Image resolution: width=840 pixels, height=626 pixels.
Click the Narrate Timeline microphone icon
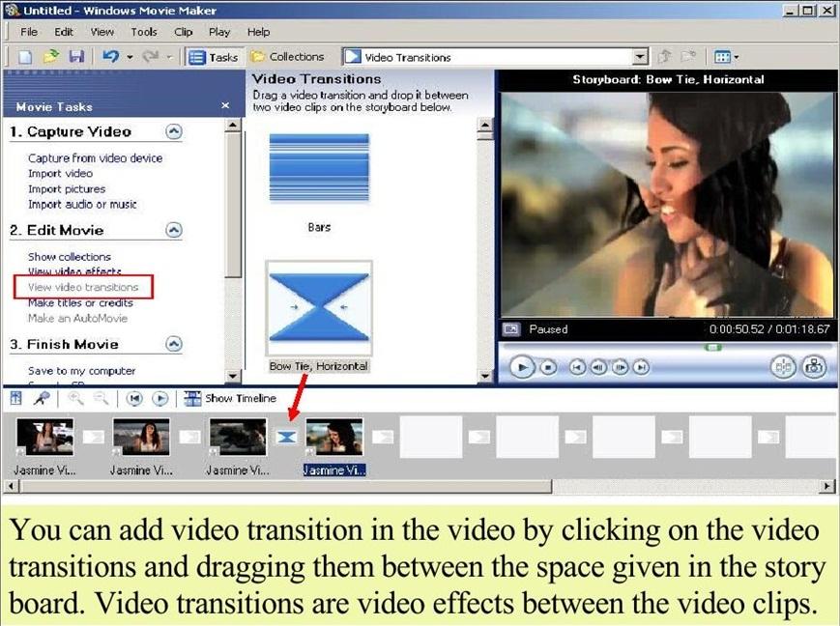click(x=42, y=398)
